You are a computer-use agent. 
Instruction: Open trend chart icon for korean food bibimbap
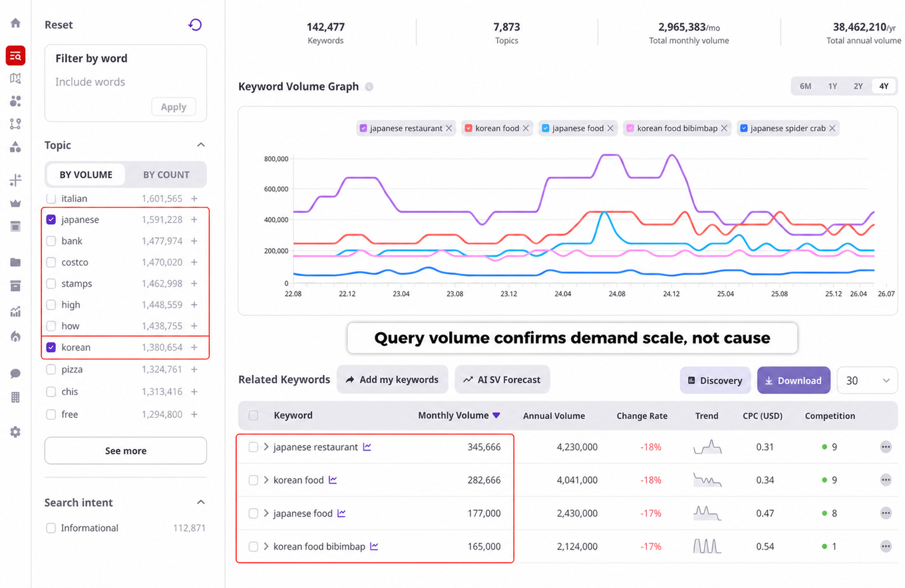point(375,547)
